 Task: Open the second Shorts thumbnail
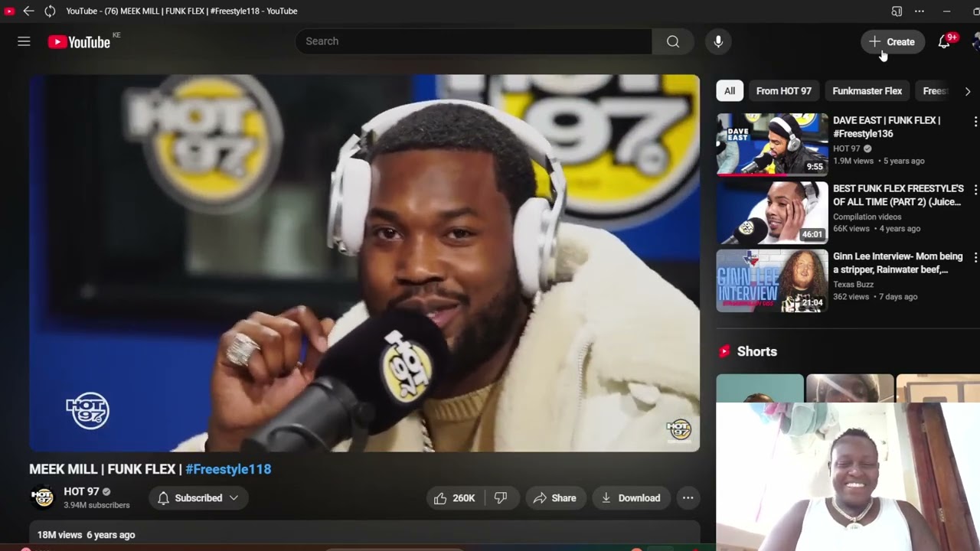850,388
